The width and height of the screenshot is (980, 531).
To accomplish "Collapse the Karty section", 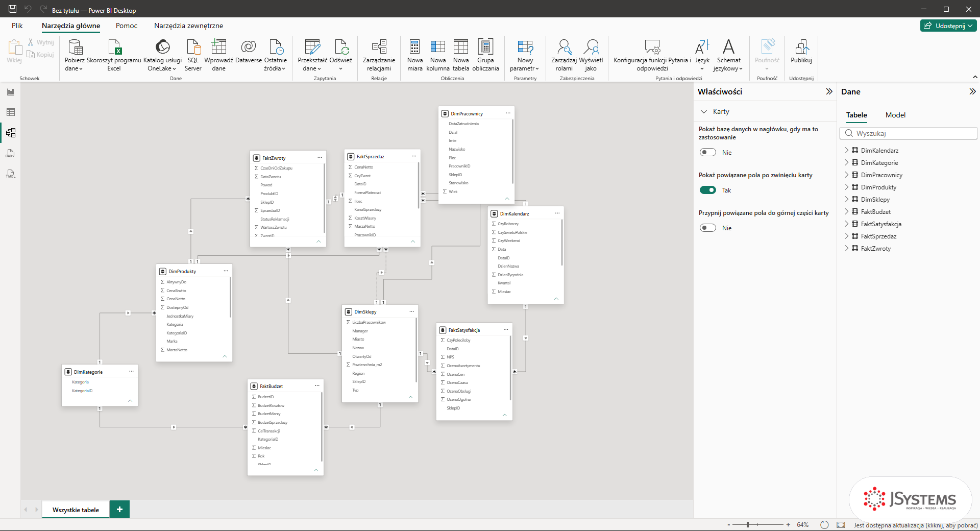I will pyautogui.click(x=704, y=111).
